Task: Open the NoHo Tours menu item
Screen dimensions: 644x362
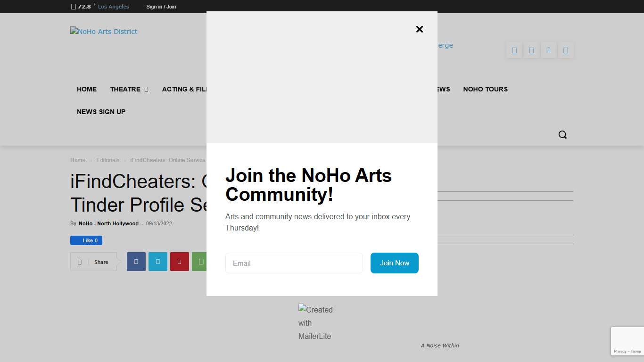Action: (x=485, y=89)
